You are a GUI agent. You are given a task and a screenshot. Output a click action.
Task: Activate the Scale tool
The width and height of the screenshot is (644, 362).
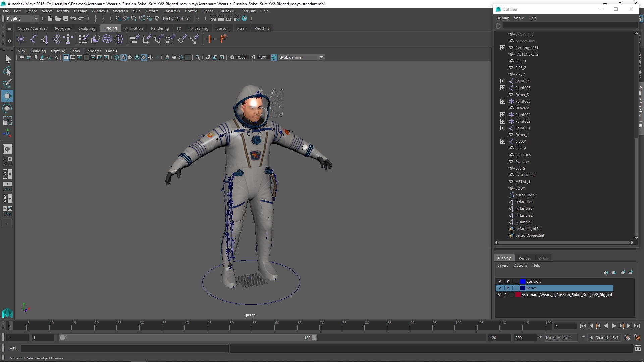[x=7, y=120]
